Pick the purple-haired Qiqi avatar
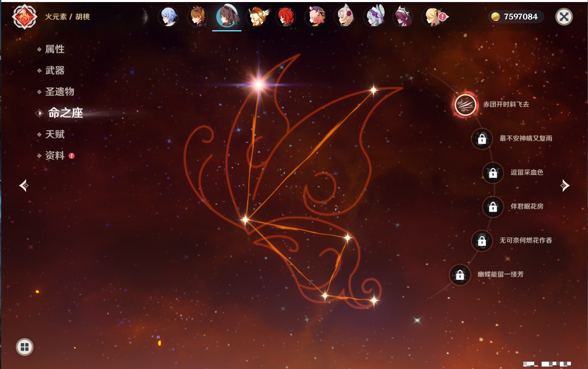The width and height of the screenshot is (588, 369). 374,17
